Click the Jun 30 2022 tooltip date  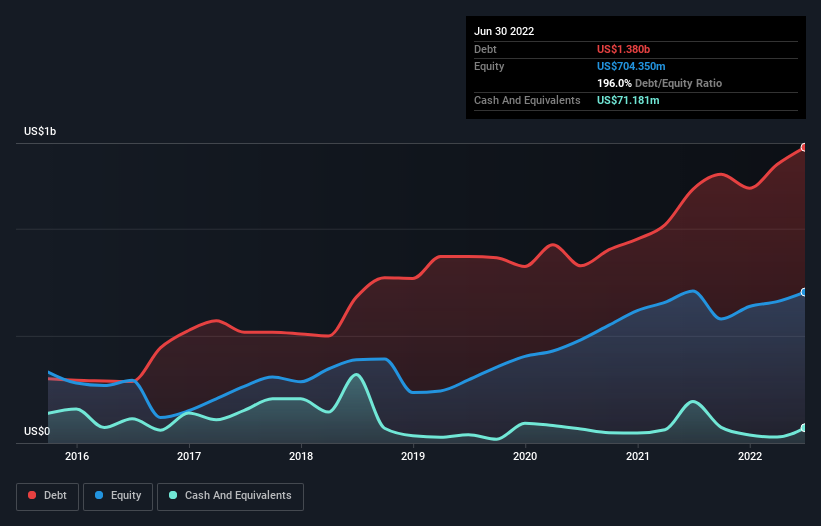pyautogui.click(x=504, y=31)
